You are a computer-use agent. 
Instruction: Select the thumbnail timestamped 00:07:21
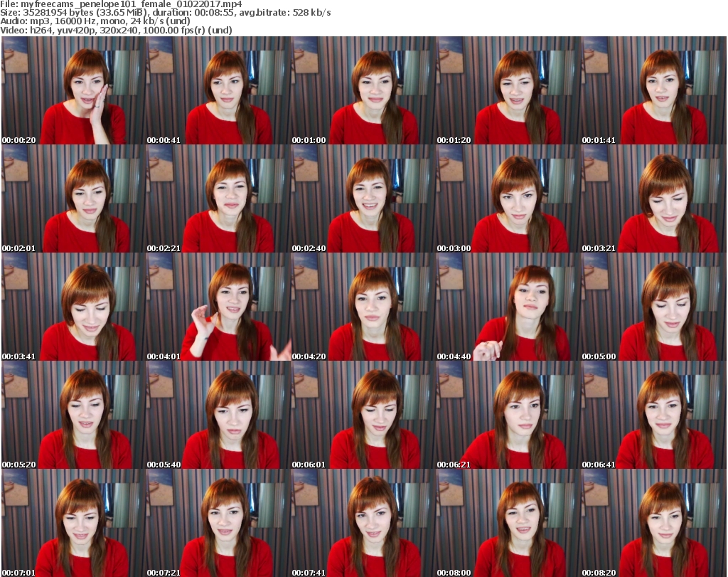(219, 523)
